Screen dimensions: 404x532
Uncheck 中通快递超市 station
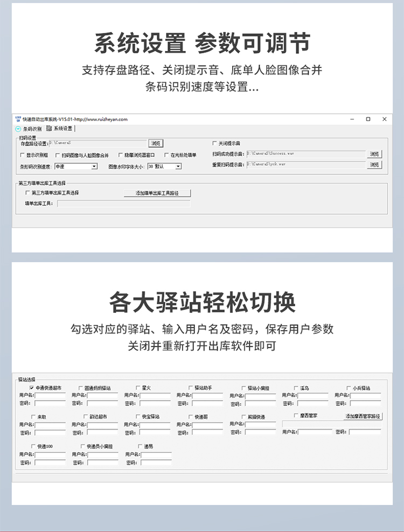32,388
